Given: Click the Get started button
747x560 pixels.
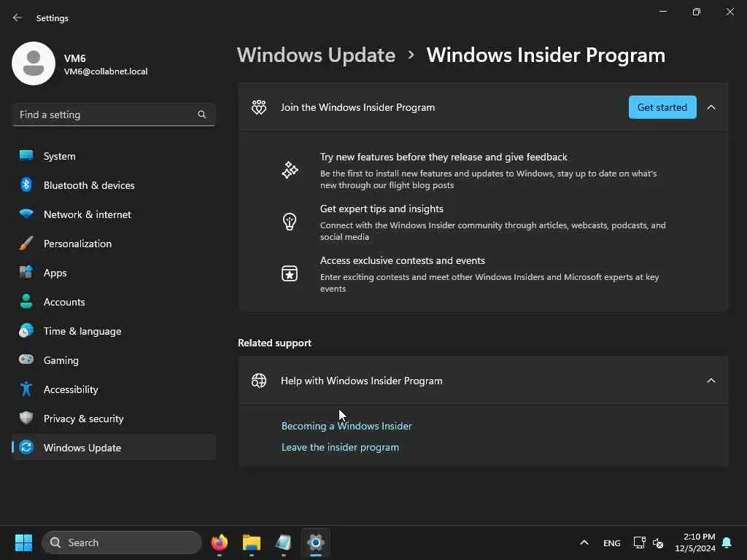Looking at the screenshot, I should pyautogui.click(x=662, y=107).
